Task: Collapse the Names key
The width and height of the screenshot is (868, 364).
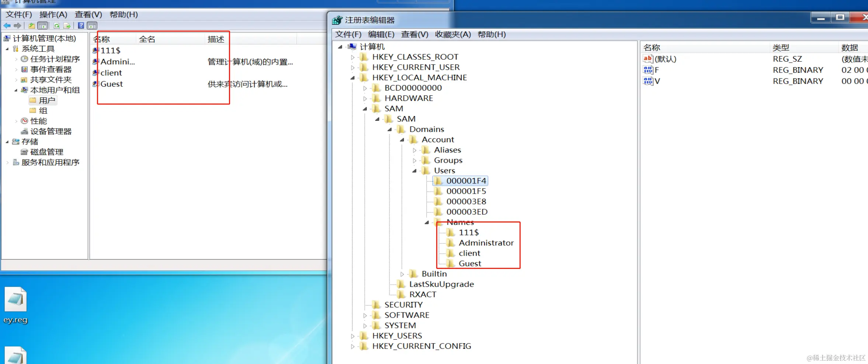Action: (x=427, y=222)
